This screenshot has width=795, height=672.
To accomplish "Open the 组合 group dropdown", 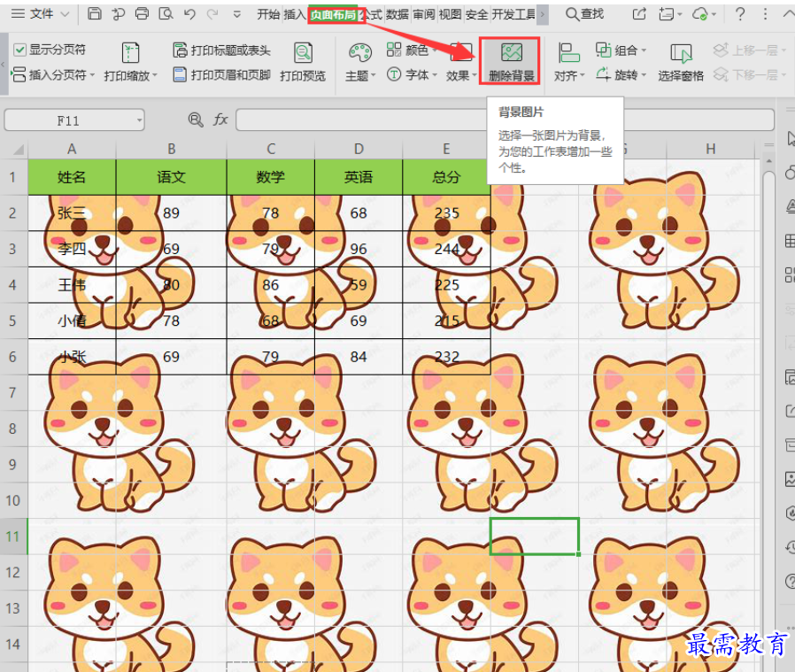I will pos(621,50).
